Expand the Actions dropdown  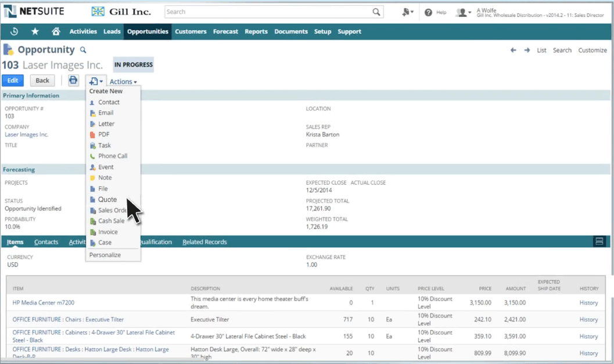click(x=123, y=82)
